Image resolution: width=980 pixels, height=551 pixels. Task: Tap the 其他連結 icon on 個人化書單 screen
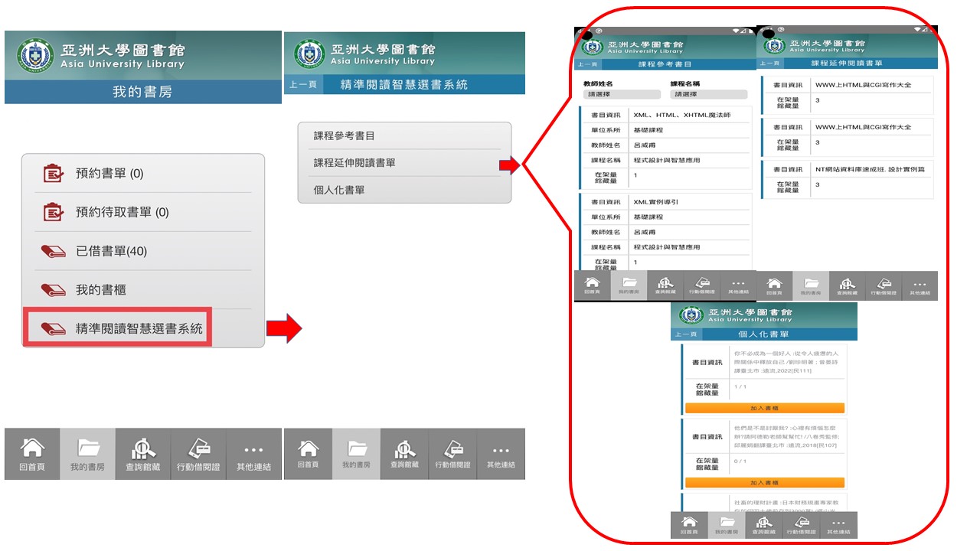pyautogui.click(x=838, y=523)
